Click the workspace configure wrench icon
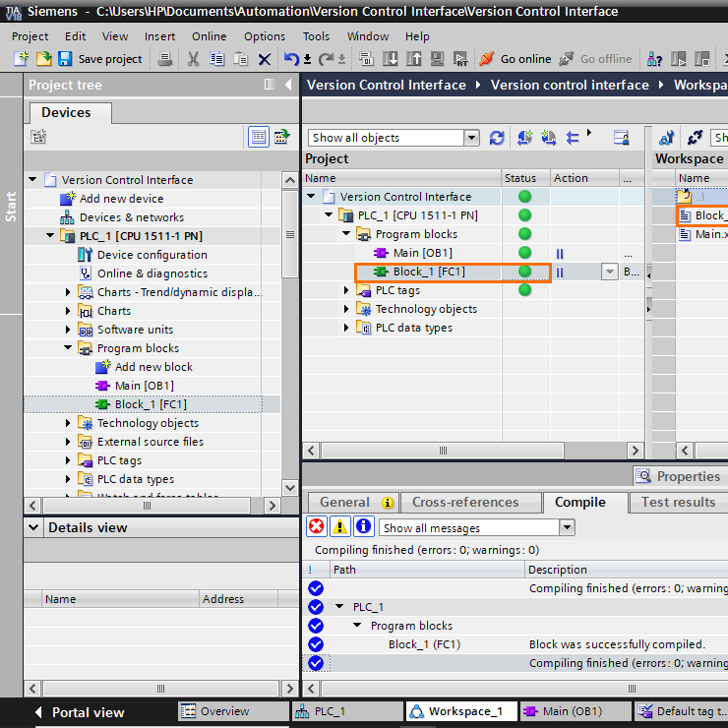This screenshot has width=728, height=728. coord(667,138)
